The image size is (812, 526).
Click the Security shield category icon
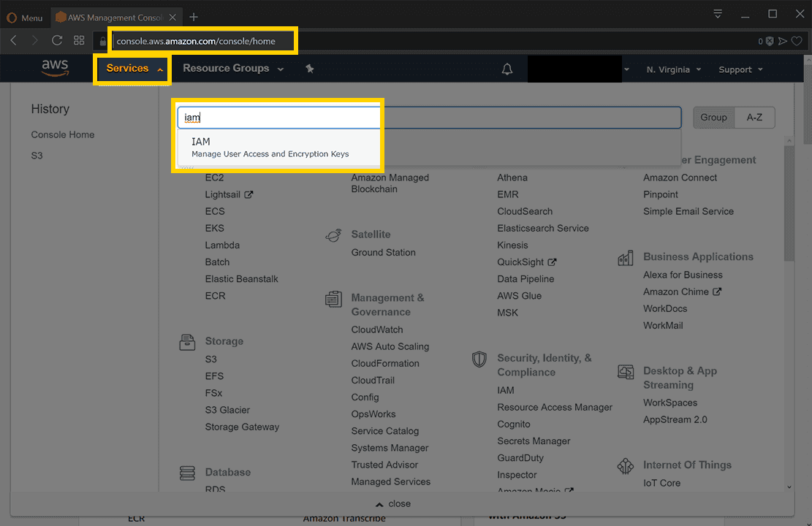point(479,359)
